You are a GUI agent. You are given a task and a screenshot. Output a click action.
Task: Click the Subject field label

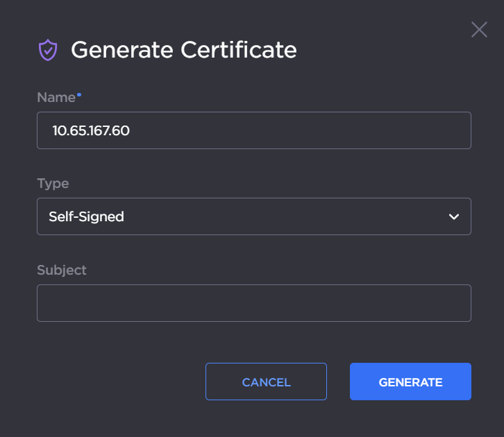click(x=62, y=270)
